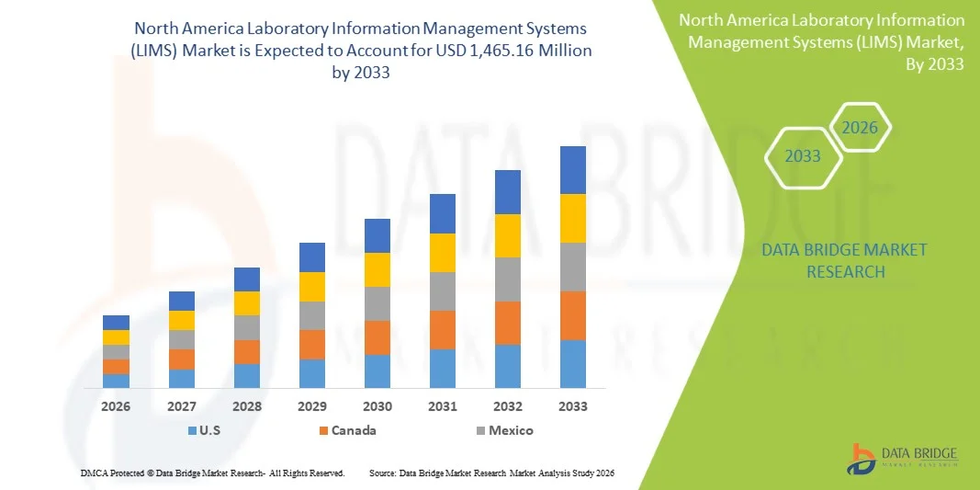Screen dimensions: 980x490
Task: Select the orange Canada legend marker
Action: tap(323, 430)
